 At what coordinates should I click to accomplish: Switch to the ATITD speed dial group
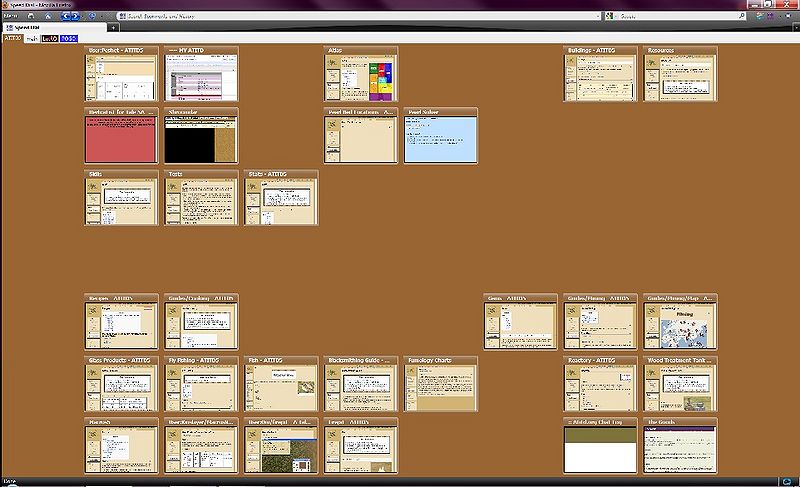tap(13, 38)
